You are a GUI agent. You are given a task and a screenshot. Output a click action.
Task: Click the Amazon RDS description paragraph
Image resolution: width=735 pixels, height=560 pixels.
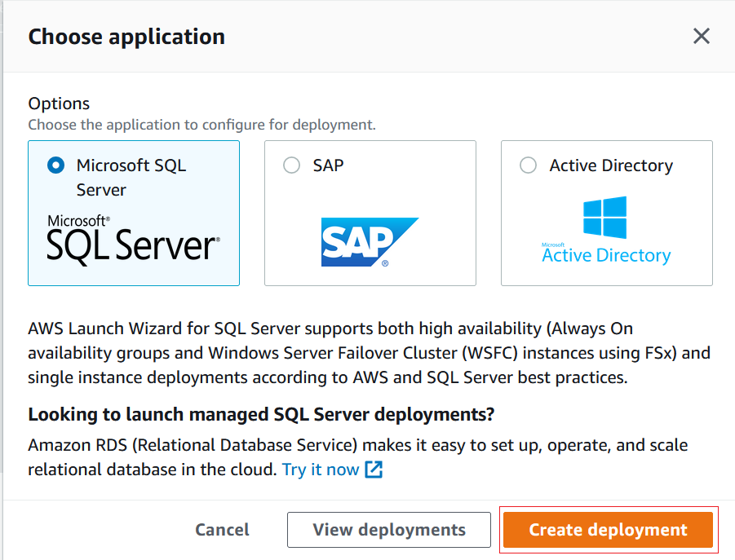coord(357,457)
